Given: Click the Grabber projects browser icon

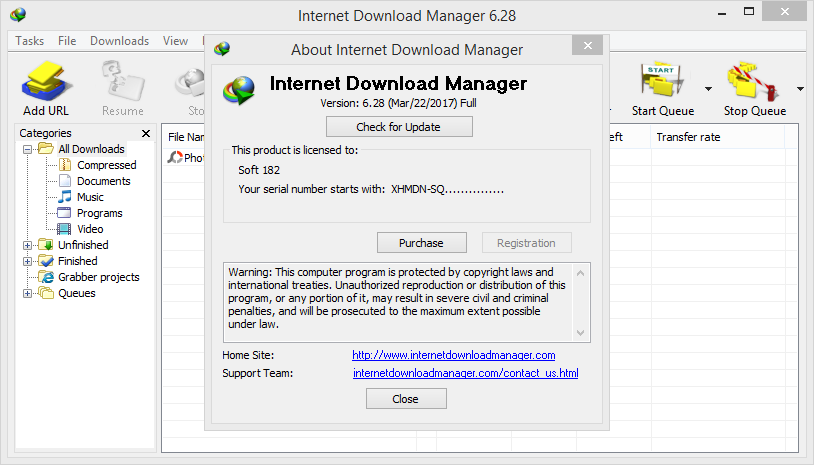Looking at the screenshot, I should click(x=46, y=277).
